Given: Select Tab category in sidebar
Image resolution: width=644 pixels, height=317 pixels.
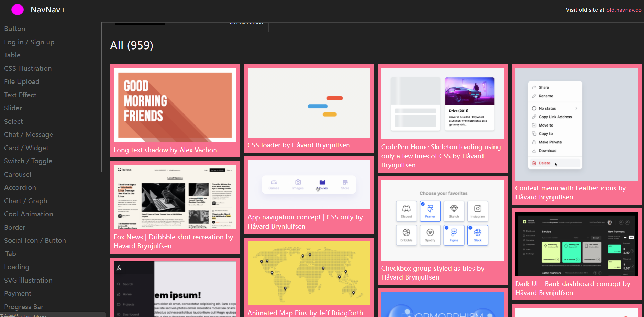Looking at the screenshot, I should coord(11,254).
